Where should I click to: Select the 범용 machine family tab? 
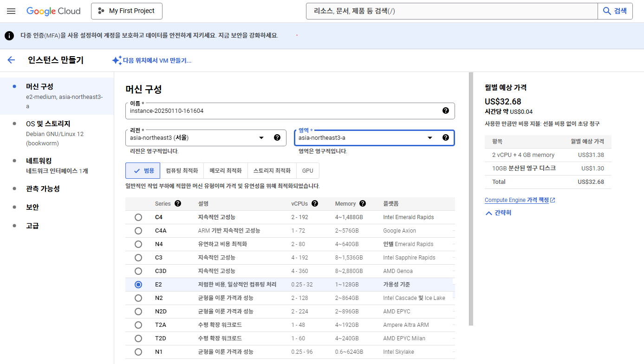tap(143, 171)
